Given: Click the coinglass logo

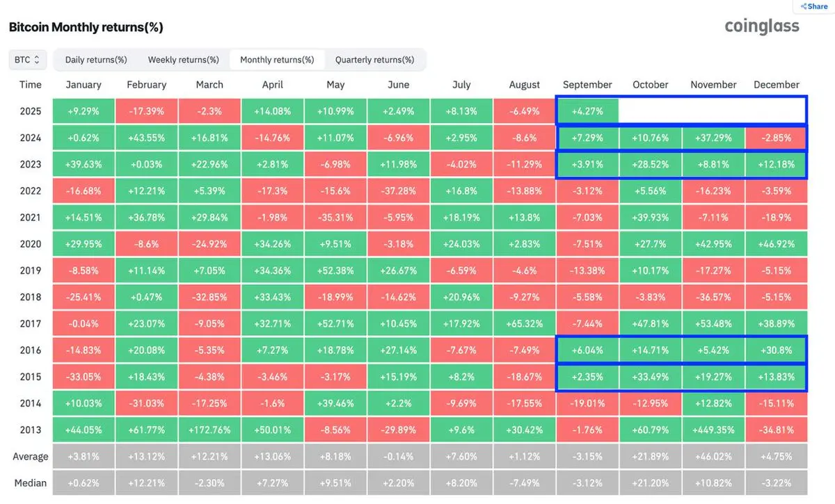Looking at the screenshot, I should click(762, 26).
